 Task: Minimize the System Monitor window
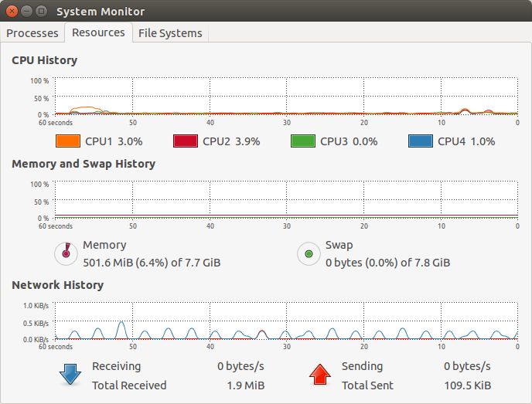point(26,12)
